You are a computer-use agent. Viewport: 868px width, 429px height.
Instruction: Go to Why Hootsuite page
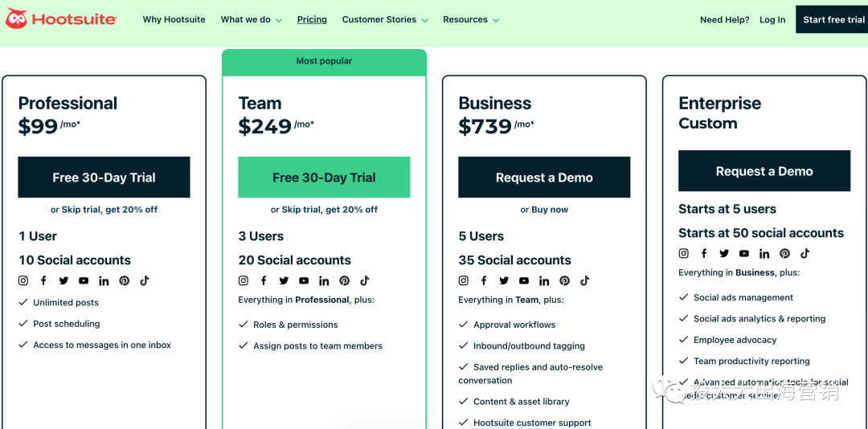[x=174, y=20]
